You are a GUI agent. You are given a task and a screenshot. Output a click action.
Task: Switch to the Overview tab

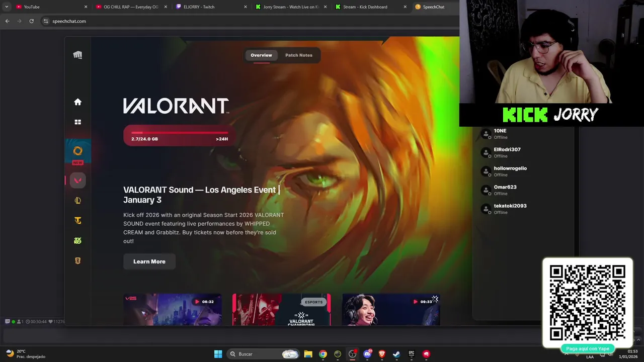pyautogui.click(x=261, y=55)
